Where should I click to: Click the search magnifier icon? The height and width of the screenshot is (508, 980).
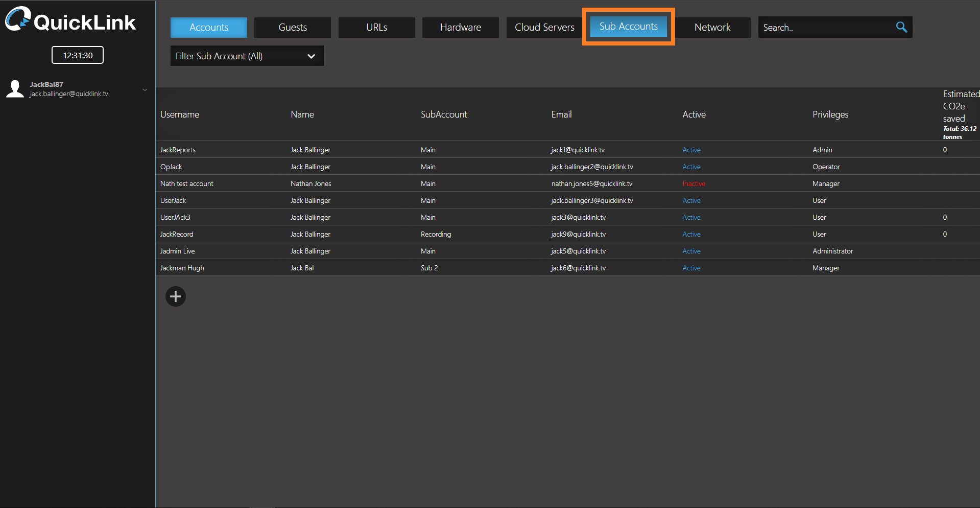tap(901, 27)
